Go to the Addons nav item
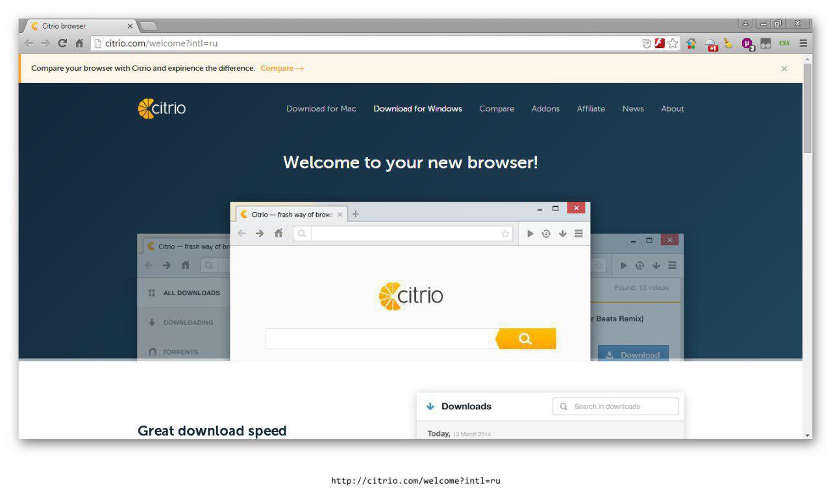 click(545, 108)
